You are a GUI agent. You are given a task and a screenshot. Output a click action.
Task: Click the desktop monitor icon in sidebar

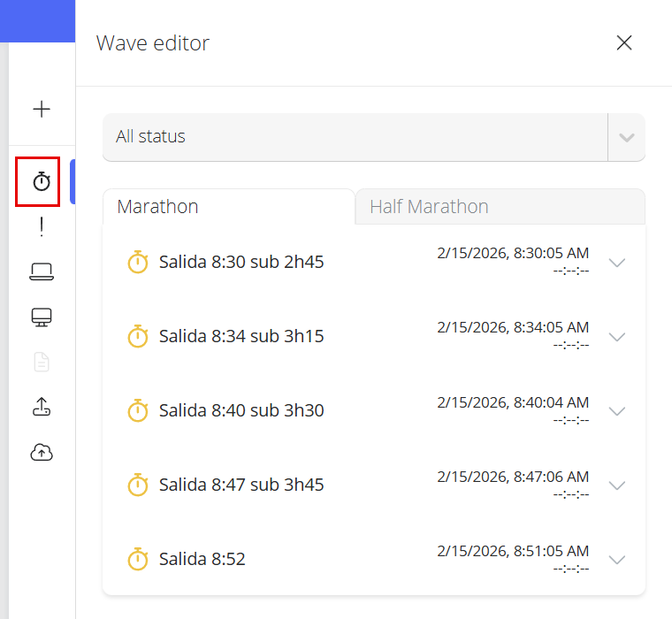click(42, 317)
